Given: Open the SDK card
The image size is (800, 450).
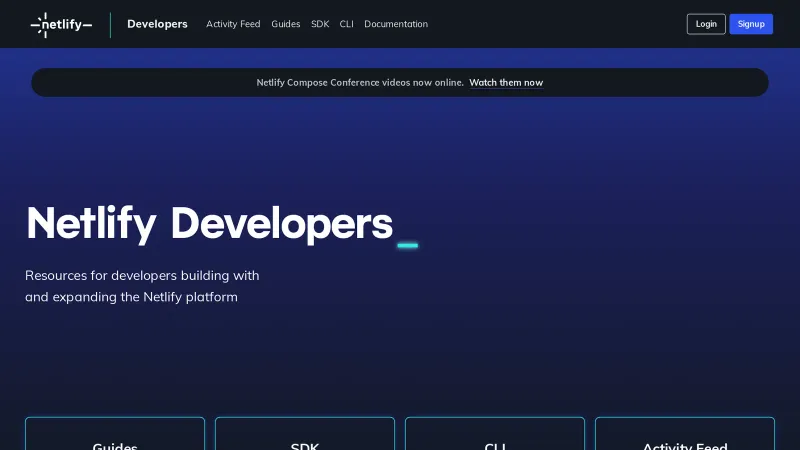Looking at the screenshot, I should (x=305, y=435).
